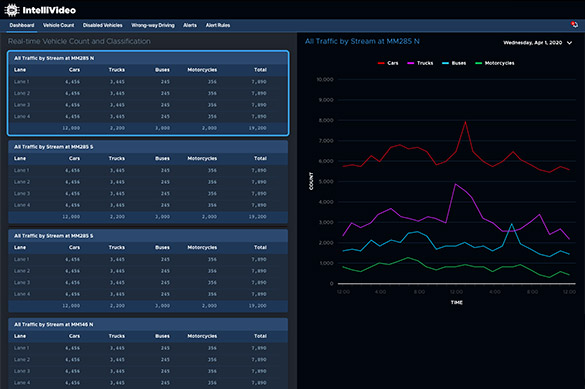Click the IntelliVideo gear logo icon
Viewport: 585px width, 389px height.
coord(12,10)
